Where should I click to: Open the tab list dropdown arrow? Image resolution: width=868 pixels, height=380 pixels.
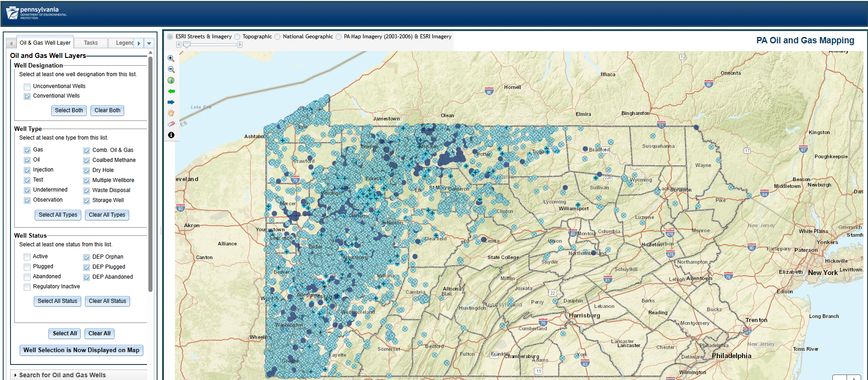pyautogui.click(x=149, y=43)
